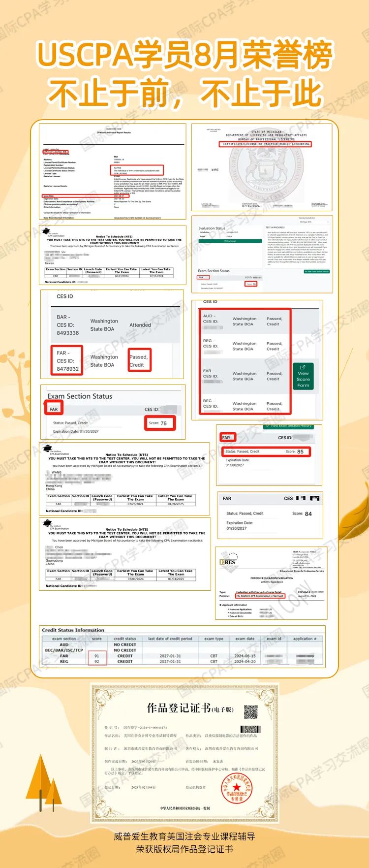
Task: Click the BAR - CES ID: 8493336 entry
Action: 67,325
